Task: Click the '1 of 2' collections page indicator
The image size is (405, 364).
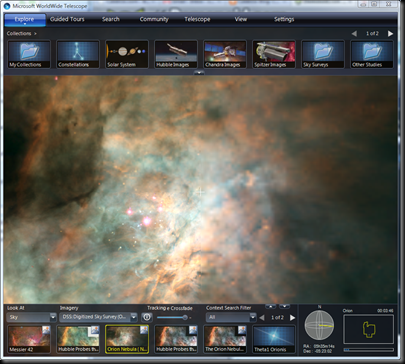Action: (x=372, y=33)
